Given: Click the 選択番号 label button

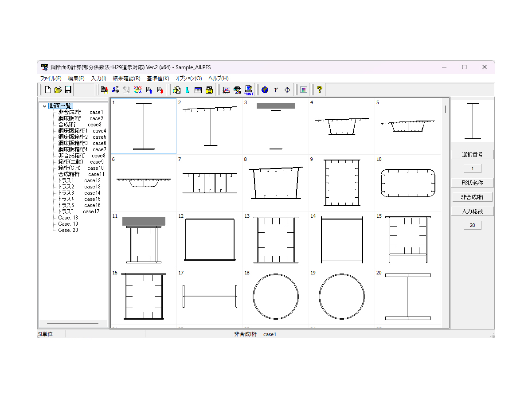Looking at the screenshot, I should (x=472, y=154).
